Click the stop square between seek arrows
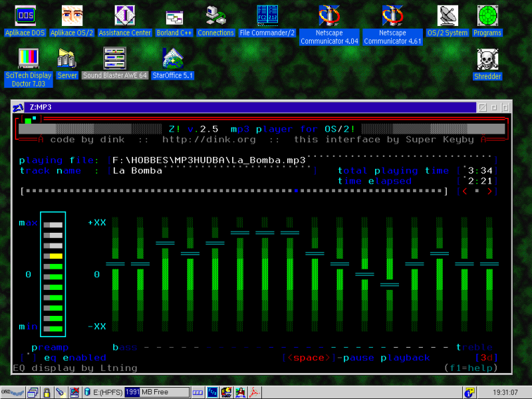Image resolution: width=532 pixels, height=399 pixels. [x=477, y=191]
